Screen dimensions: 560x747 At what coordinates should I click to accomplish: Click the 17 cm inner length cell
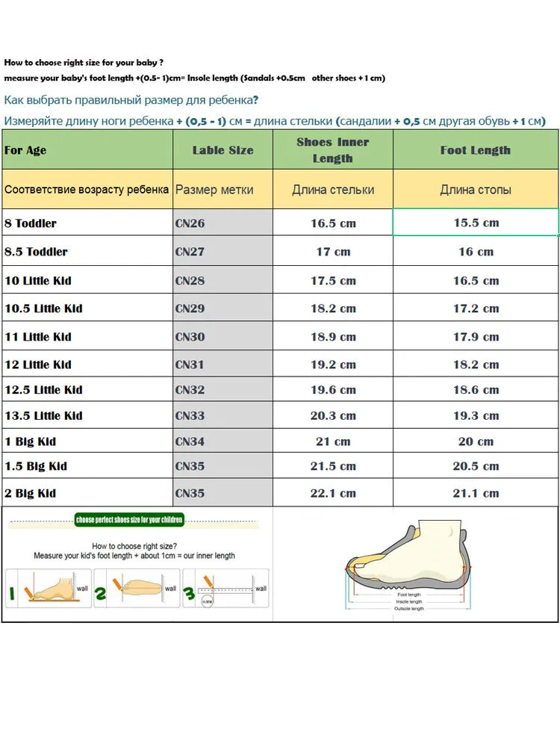point(333,251)
